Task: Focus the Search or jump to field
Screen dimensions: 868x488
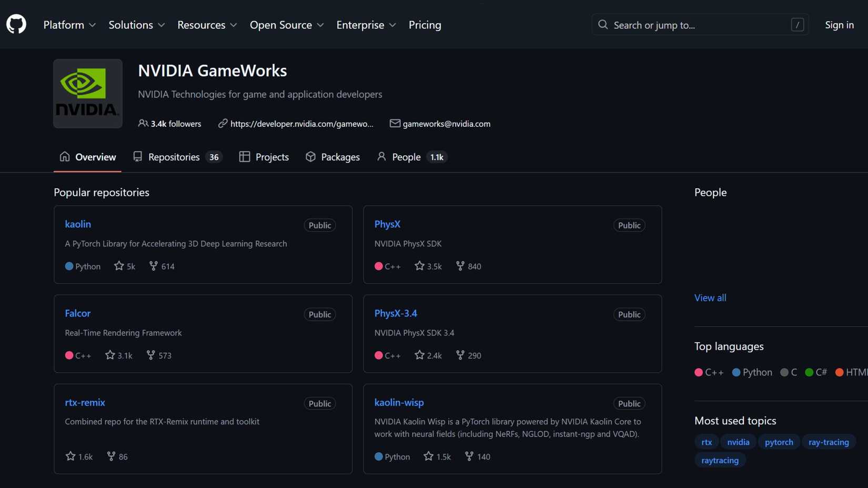Action: pos(700,25)
